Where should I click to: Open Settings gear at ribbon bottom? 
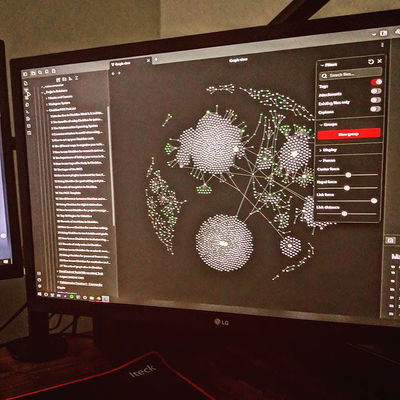click(40, 286)
